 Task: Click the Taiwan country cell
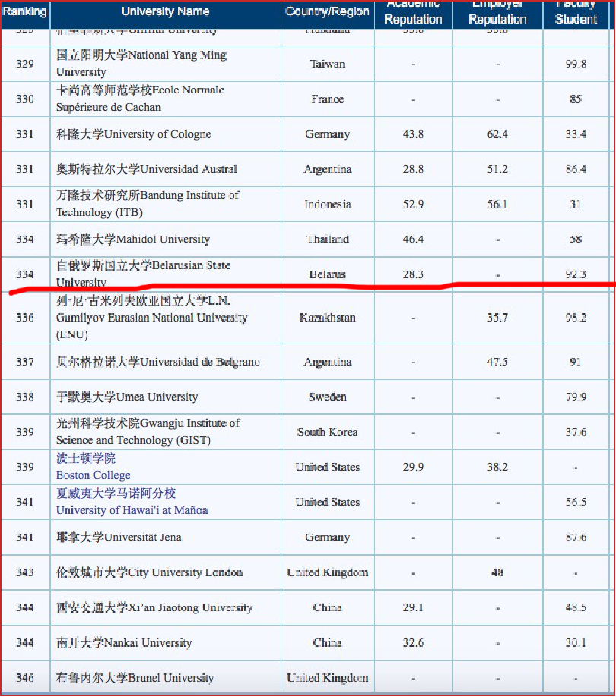coord(327,64)
